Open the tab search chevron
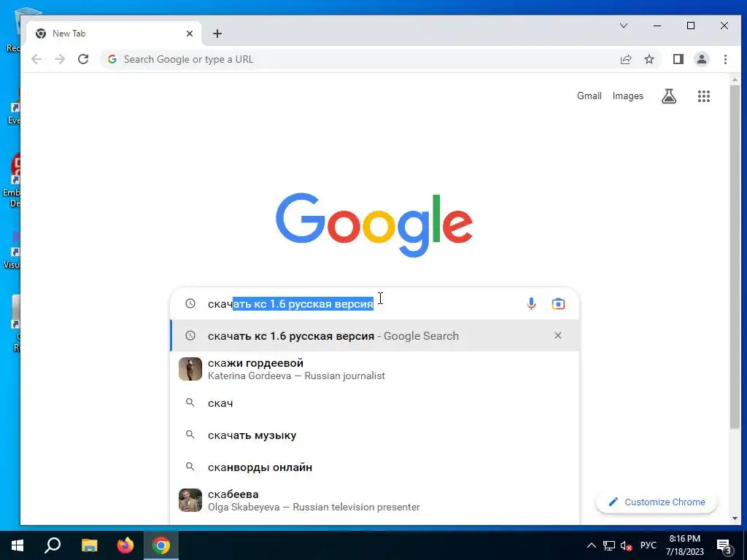Viewport: 747px width, 560px height. 624,26
